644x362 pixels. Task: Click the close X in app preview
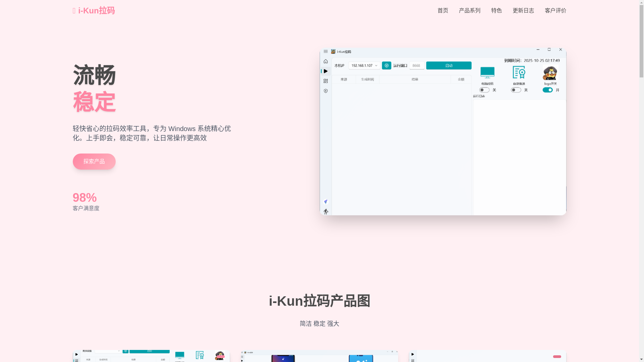(x=560, y=50)
